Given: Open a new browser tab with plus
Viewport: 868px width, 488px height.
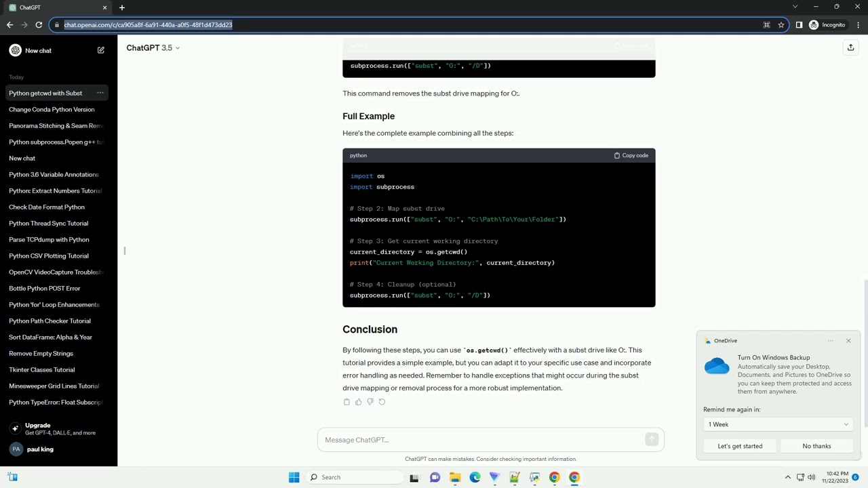Looking at the screenshot, I should 122,7.
